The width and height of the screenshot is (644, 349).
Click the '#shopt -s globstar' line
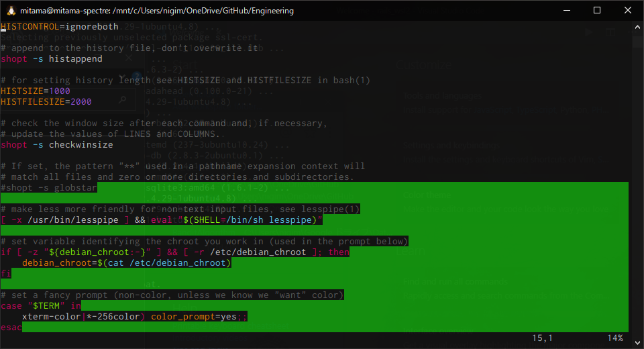click(x=49, y=187)
